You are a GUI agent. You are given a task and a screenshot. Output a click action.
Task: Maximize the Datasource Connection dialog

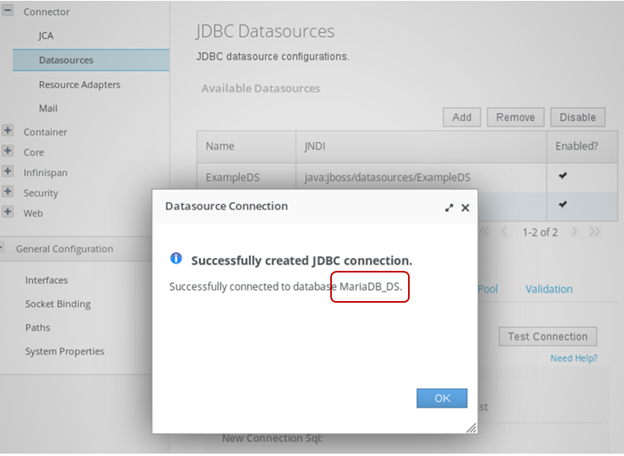(449, 208)
